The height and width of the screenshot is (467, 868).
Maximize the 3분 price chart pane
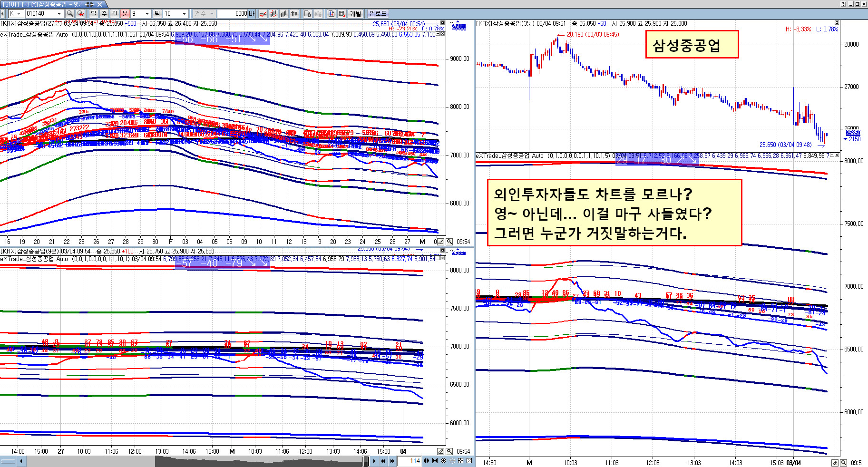(x=837, y=23)
